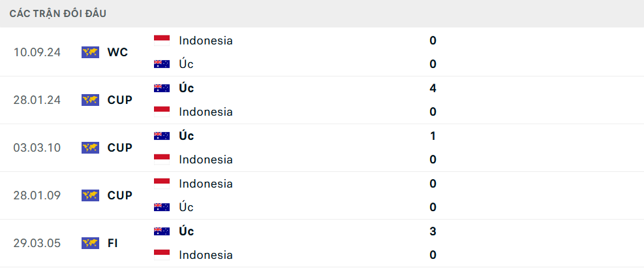644x268 pixels.
Task: Click Australia flag in the 03.03.10 match
Action: pyautogui.click(x=162, y=136)
